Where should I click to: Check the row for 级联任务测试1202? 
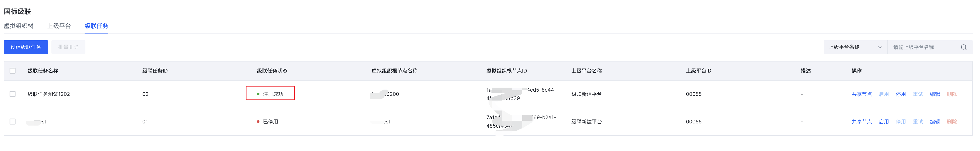[x=13, y=94]
